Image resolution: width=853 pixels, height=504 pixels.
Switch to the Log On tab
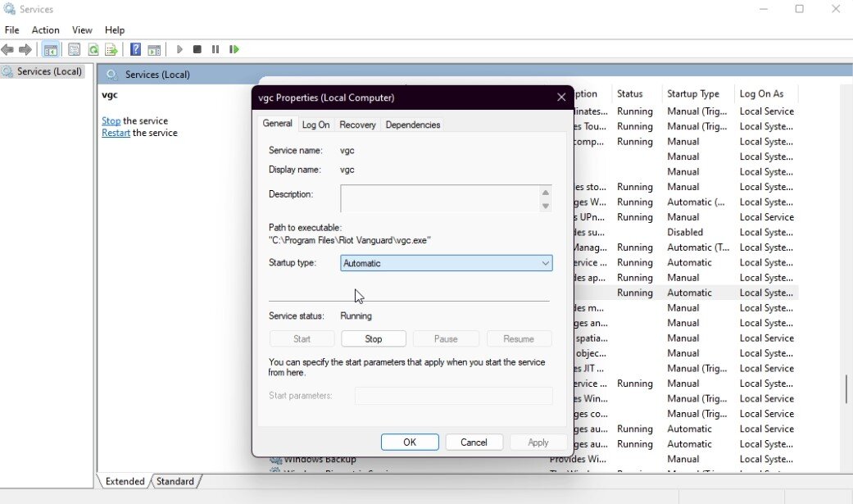coord(315,125)
